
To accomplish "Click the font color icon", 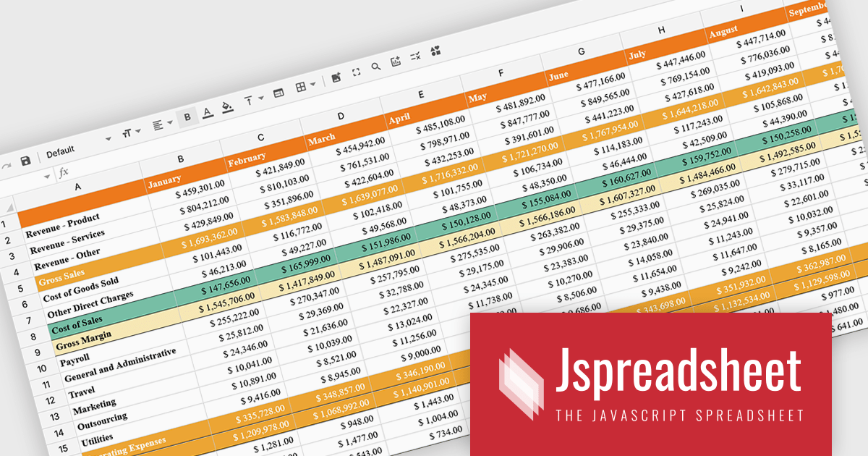I will [x=208, y=112].
